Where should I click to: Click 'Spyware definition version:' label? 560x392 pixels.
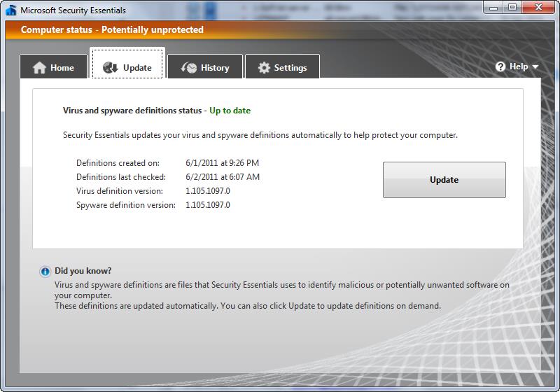pyautogui.click(x=126, y=205)
